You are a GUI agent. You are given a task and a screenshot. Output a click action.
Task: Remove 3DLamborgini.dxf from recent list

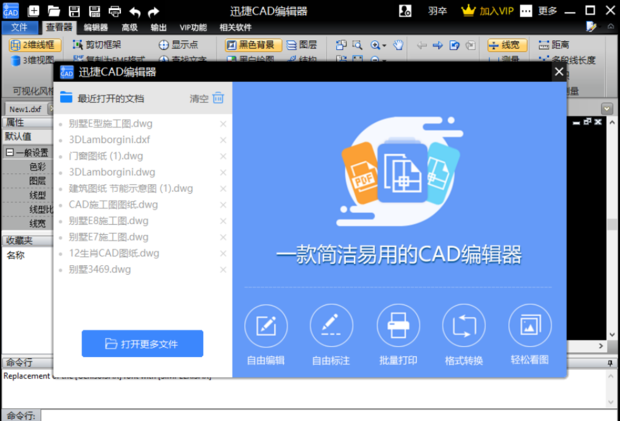point(223,140)
